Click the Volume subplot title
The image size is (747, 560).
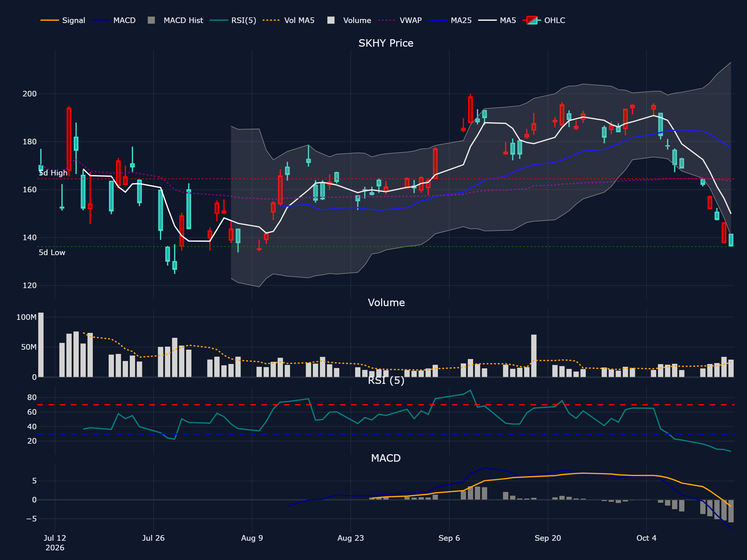tap(386, 302)
